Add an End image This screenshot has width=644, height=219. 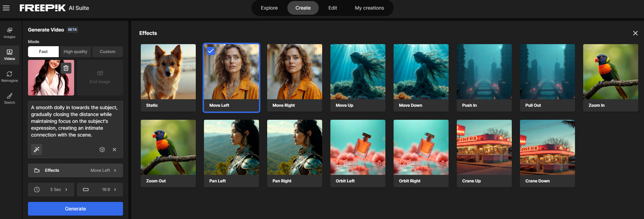coord(100,77)
